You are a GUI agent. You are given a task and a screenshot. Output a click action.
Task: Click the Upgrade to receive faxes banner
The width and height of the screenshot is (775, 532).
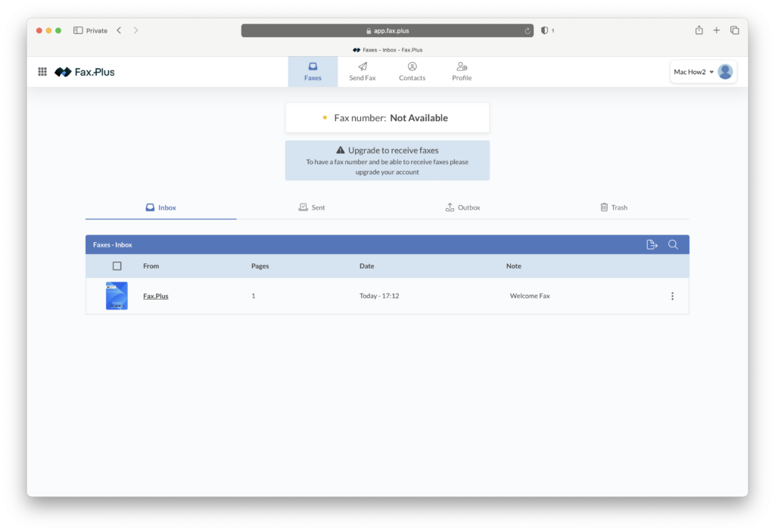(x=387, y=160)
